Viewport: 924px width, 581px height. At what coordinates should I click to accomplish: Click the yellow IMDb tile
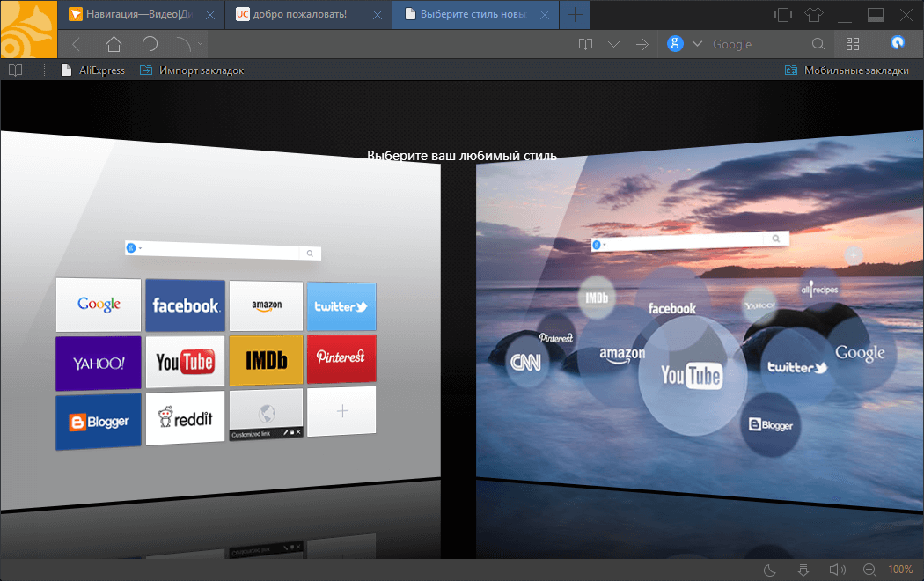(x=267, y=359)
